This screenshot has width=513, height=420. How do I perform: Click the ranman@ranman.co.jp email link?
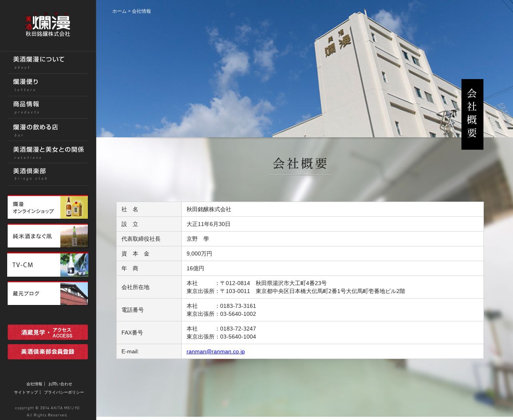(x=216, y=351)
